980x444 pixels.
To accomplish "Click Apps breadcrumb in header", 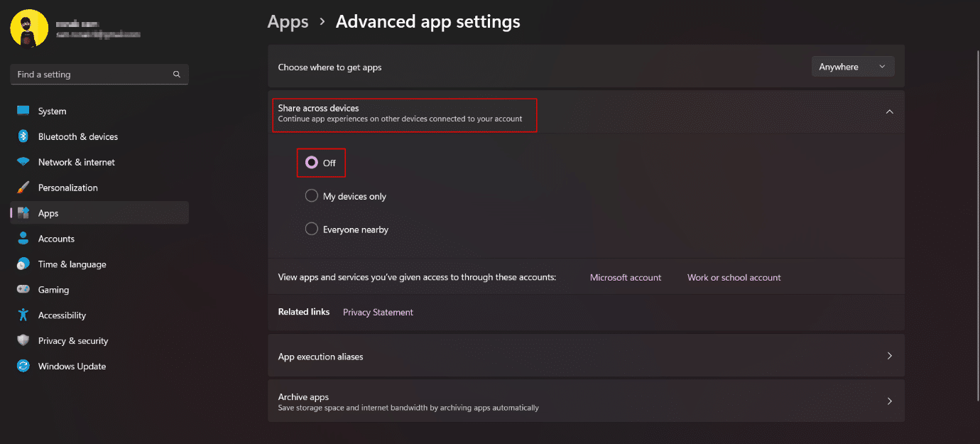I will coord(288,22).
